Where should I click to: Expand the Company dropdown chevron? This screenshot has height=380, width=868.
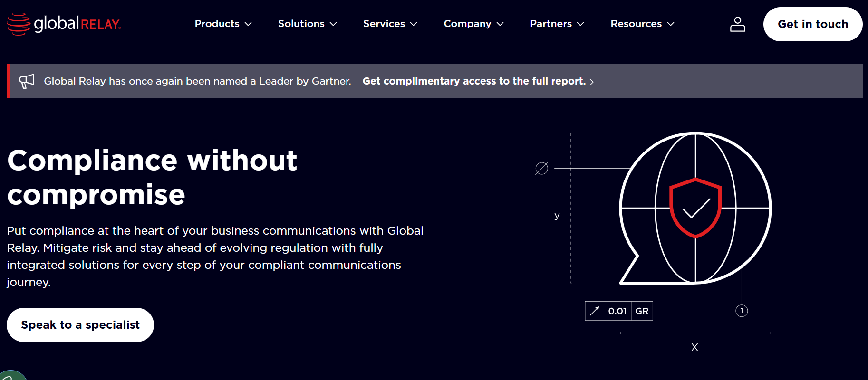coord(500,24)
